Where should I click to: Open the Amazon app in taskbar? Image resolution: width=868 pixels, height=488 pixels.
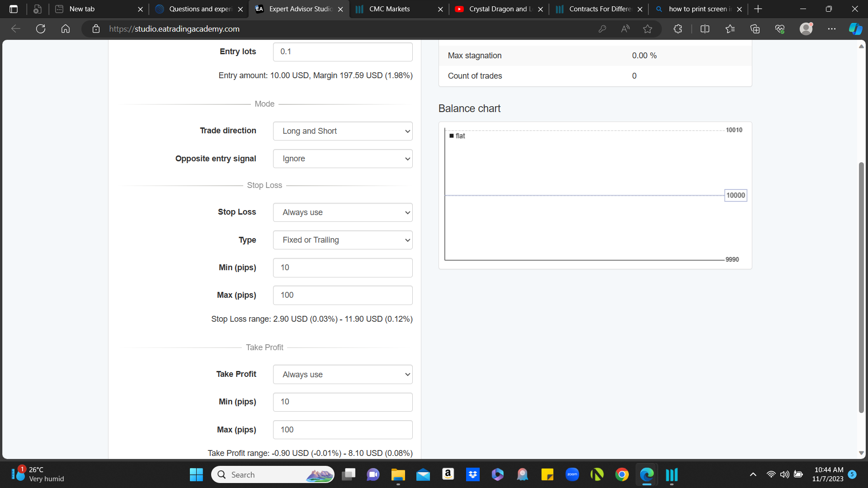(x=448, y=474)
